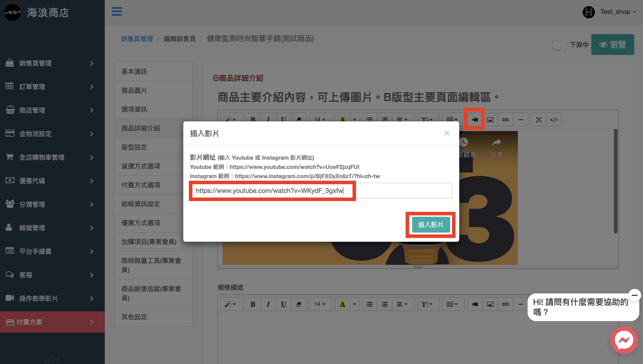Toggle the 下架中 switch
The height and width of the screenshot is (364, 643).
559,45
